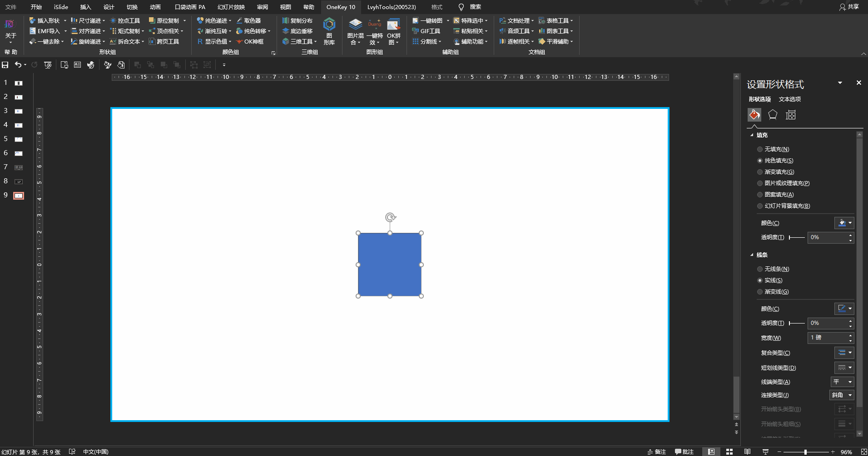Click the 批注 comments button in status bar
The width and height of the screenshot is (868, 456).
684,452
